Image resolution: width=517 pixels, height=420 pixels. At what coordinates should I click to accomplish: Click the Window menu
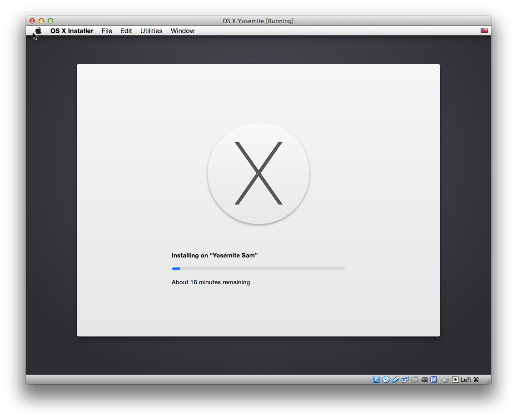coord(183,31)
